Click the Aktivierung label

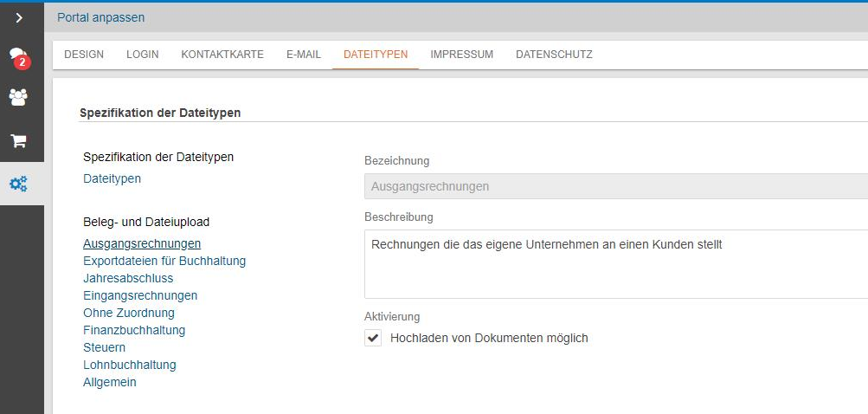pos(392,317)
